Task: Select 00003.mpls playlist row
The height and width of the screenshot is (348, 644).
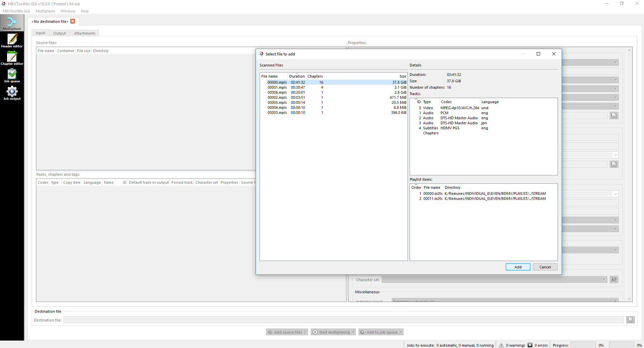Action: click(x=334, y=113)
